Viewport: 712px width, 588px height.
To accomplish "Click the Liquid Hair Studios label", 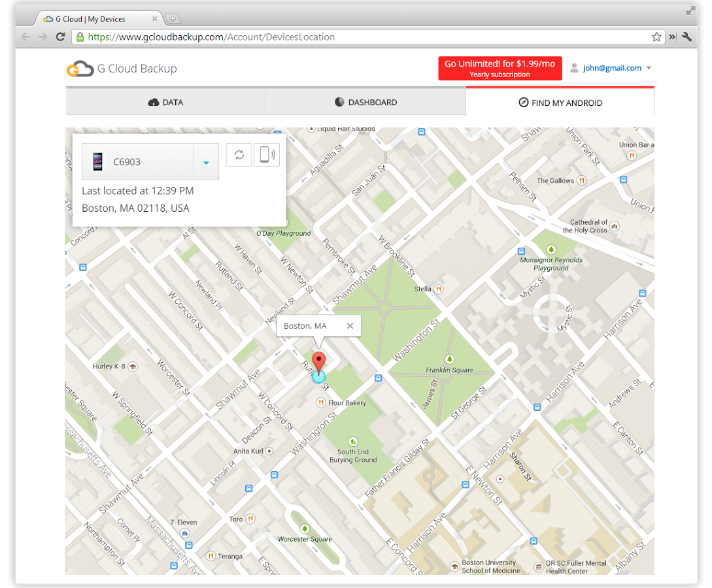I will tap(346, 129).
